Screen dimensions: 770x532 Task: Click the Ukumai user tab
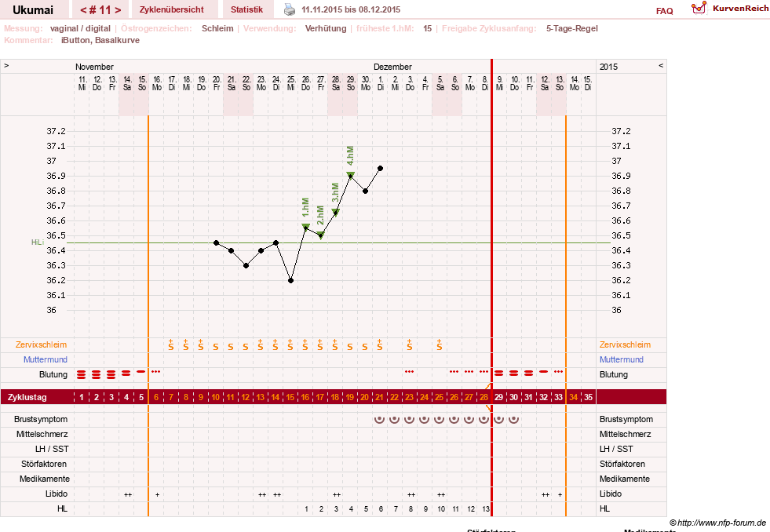33,10
